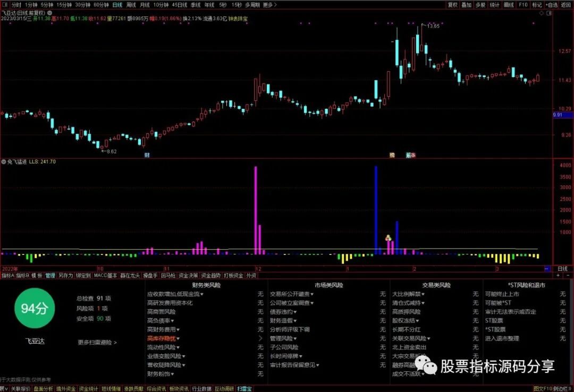Open the 行业数据 bottom tab
This screenshot has height=392, width=574.
tap(202, 389)
